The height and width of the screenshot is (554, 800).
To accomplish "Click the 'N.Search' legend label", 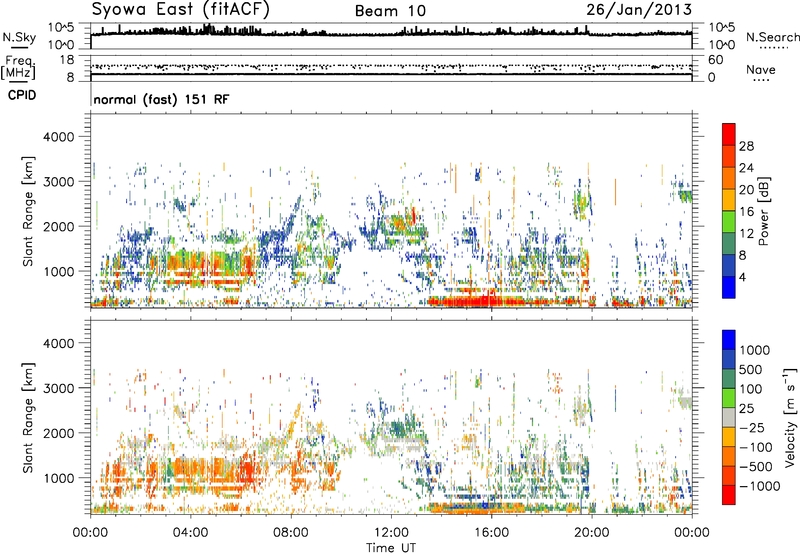I will click(x=773, y=37).
